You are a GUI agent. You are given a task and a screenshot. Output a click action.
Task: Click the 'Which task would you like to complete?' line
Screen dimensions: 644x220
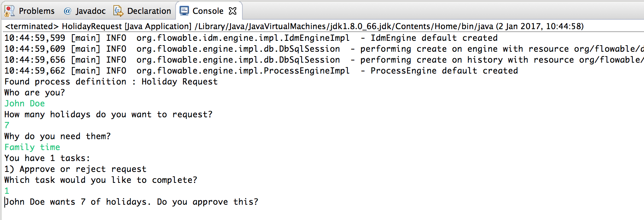pos(101,180)
